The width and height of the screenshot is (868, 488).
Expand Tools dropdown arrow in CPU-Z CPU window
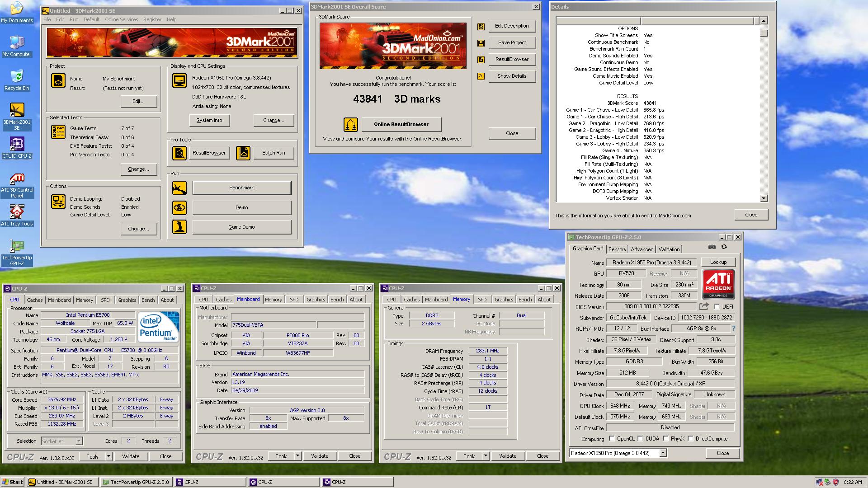tap(108, 456)
